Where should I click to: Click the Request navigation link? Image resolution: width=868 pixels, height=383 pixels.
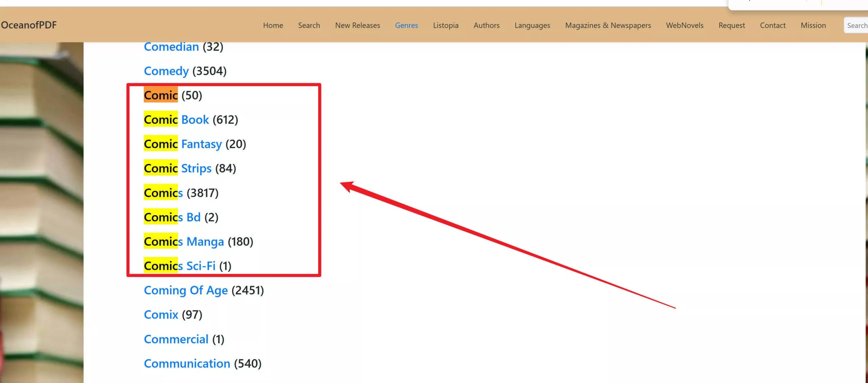coord(731,25)
